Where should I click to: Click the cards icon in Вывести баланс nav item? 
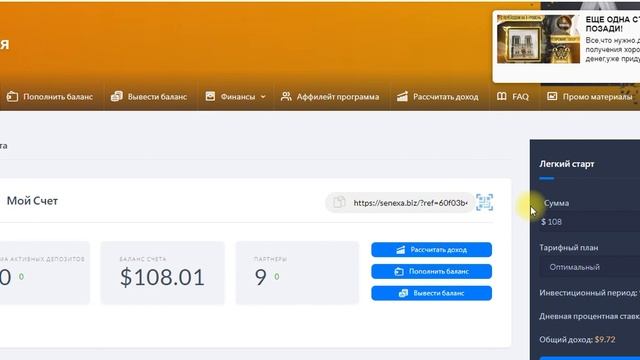click(117, 97)
